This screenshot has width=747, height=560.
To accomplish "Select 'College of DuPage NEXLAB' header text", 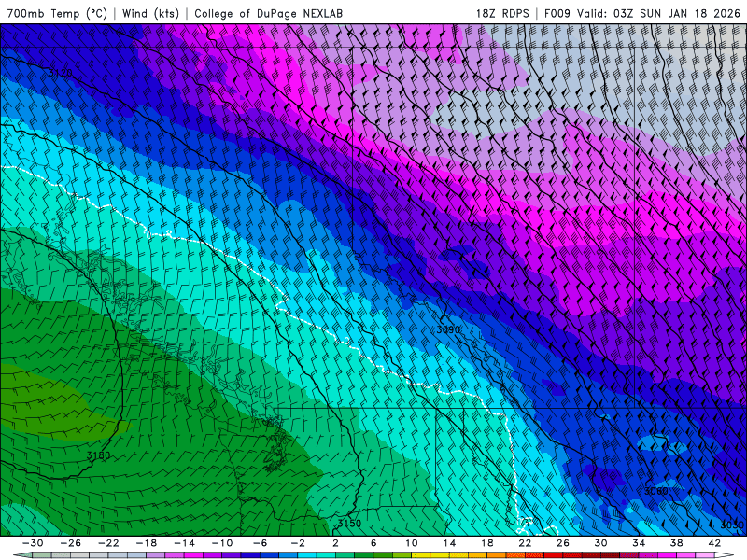I will (268, 13).
